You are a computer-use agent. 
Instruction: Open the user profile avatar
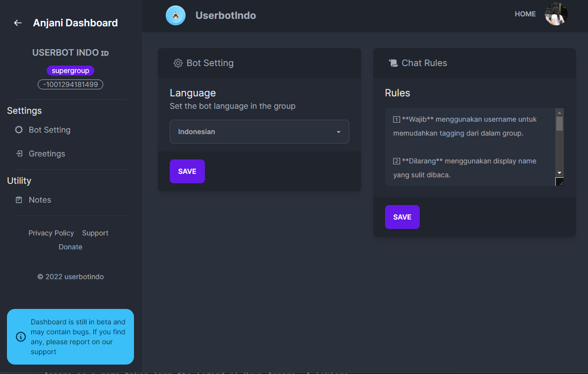(556, 14)
